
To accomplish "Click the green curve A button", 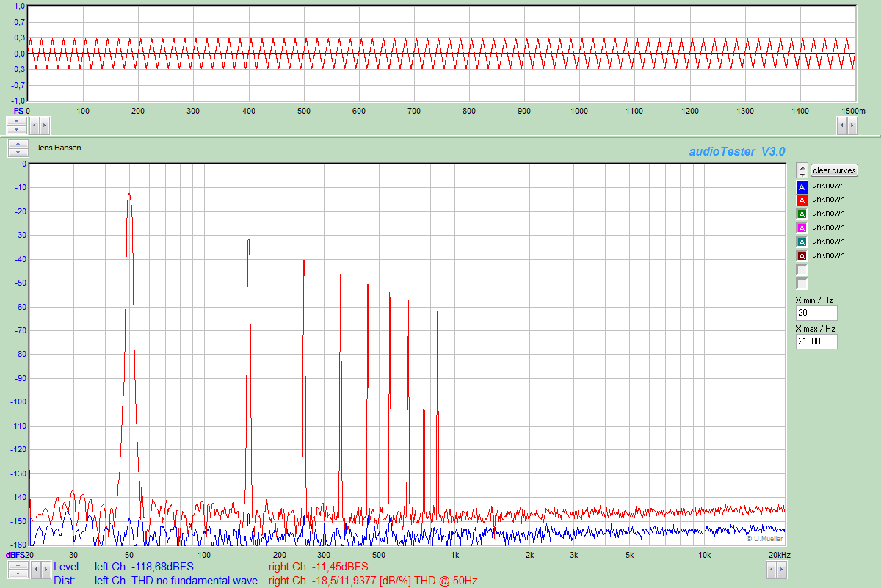I will point(802,214).
